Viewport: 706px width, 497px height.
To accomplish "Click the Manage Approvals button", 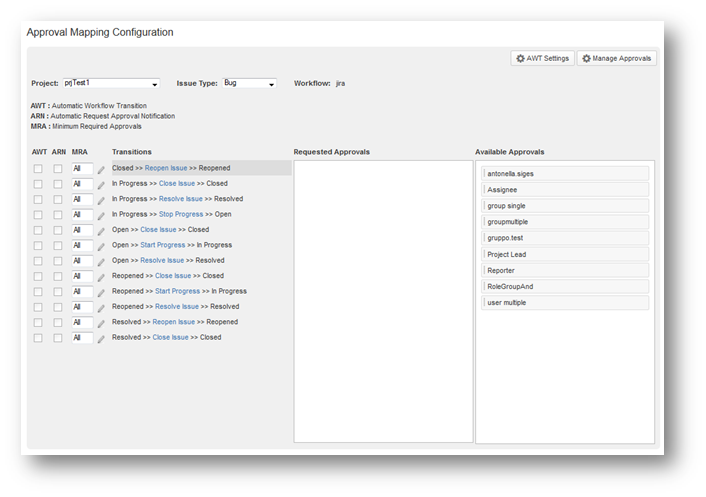I will click(616, 59).
